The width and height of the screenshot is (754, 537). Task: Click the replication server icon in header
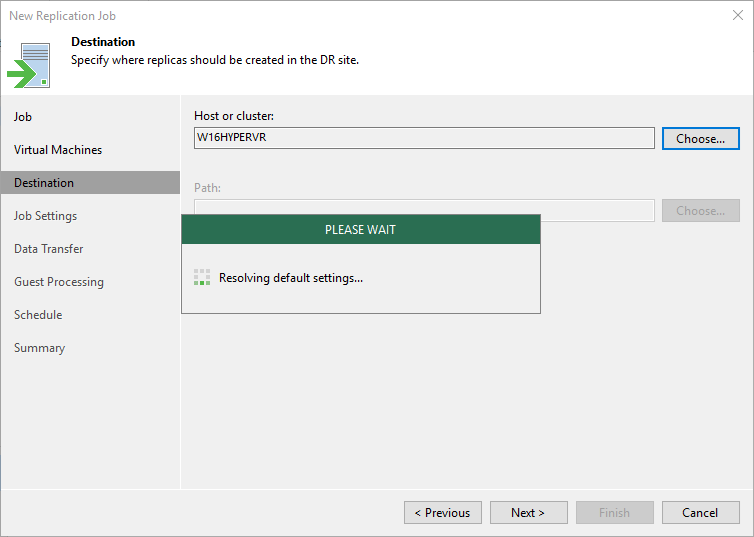29,65
